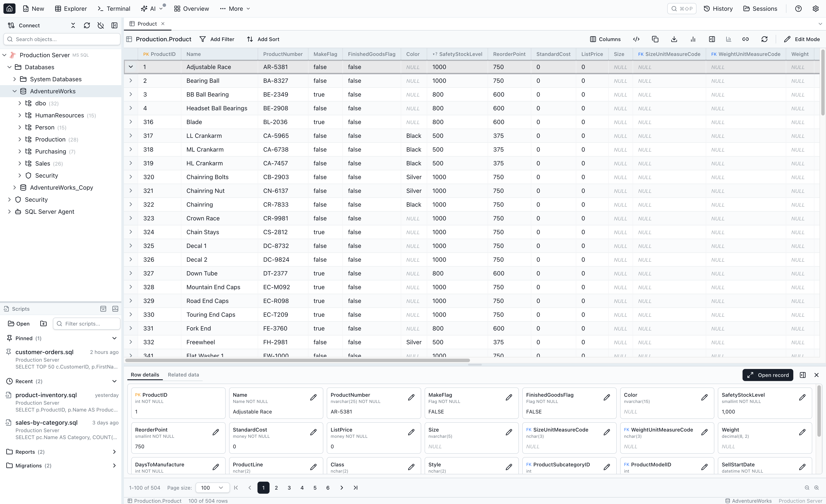826x504 pixels.
Task: Open bar chart icon beside download
Action: point(693,39)
